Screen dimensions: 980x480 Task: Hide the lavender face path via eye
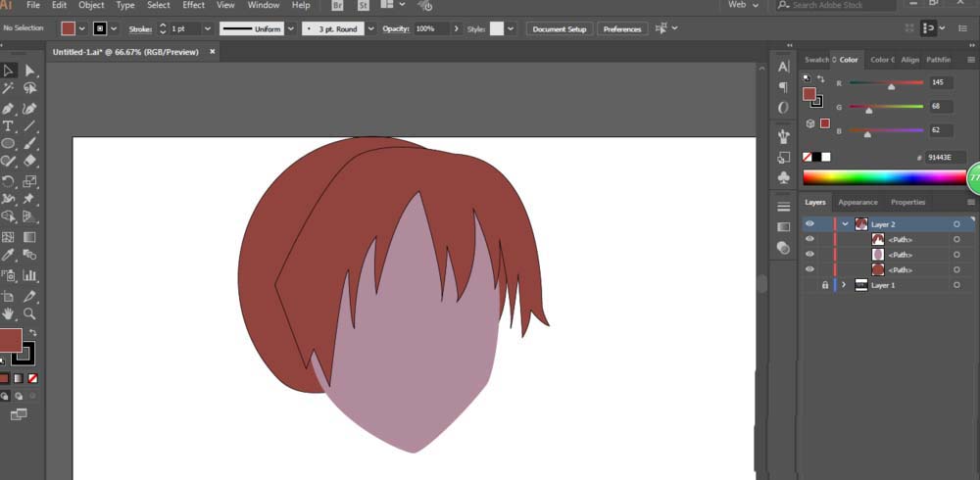coord(810,255)
